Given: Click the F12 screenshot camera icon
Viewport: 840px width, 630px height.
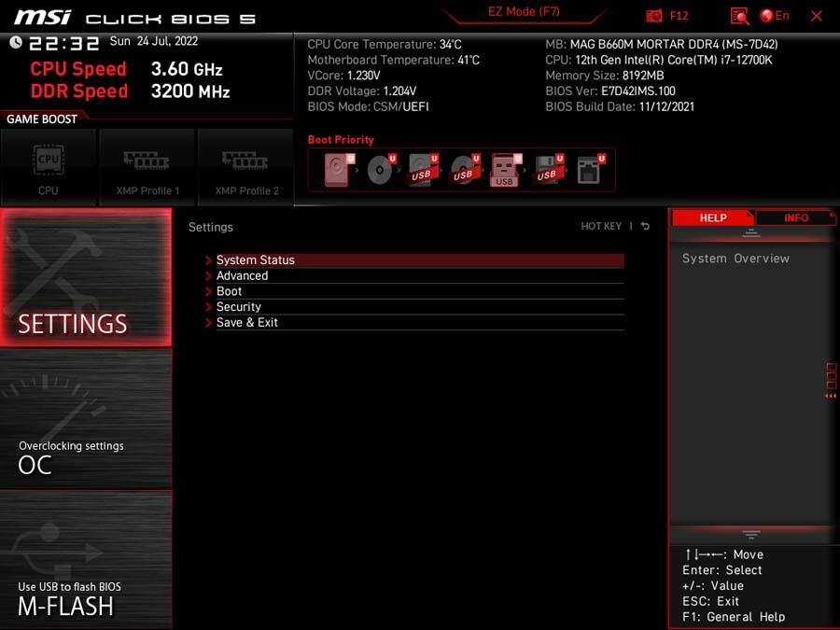Looking at the screenshot, I should [655, 16].
